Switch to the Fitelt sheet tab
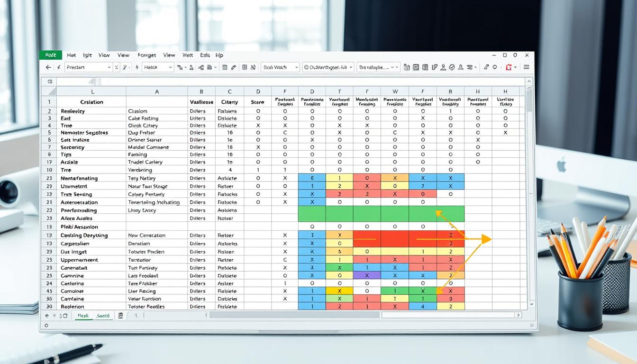 (x=83, y=315)
